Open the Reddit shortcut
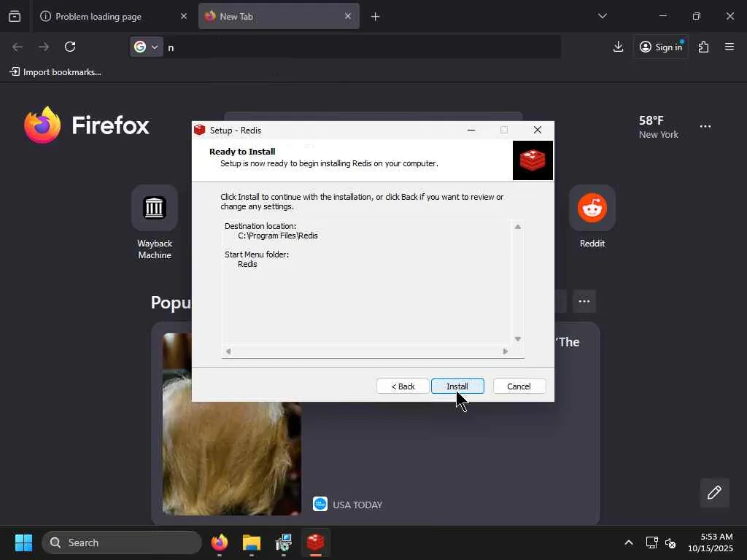The height and width of the screenshot is (560, 747). tap(592, 217)
